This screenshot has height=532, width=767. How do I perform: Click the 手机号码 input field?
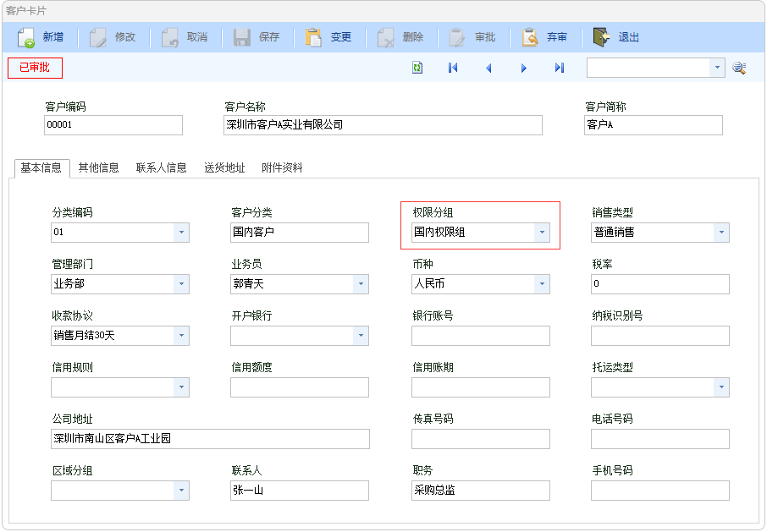[x=660, y=491]
